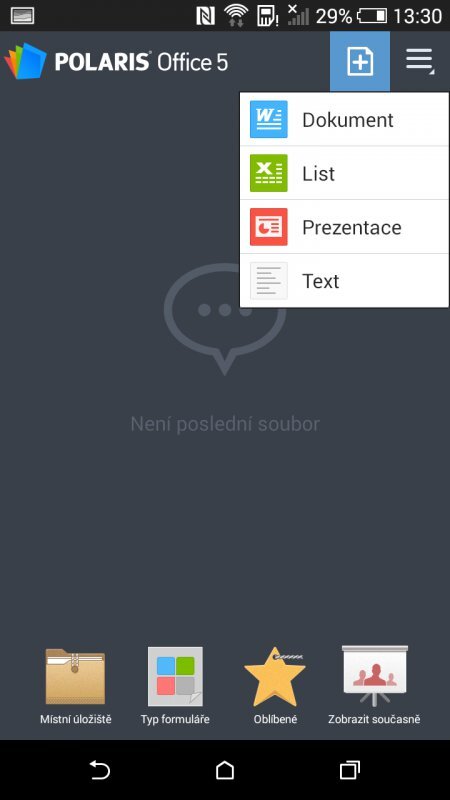Open Typ formuláře tile icon

coord(175,677)
